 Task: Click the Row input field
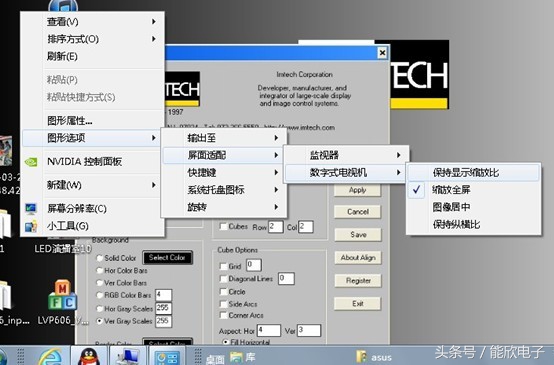[x=276, y=227]
